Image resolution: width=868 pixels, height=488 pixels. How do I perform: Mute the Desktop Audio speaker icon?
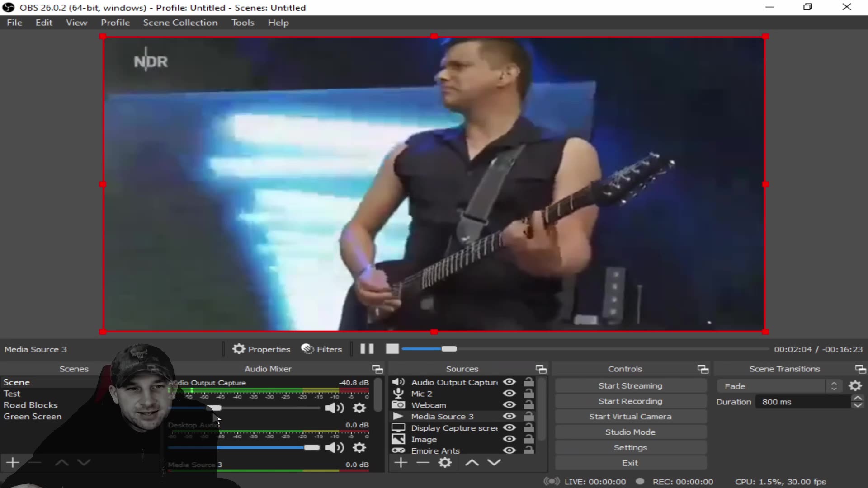(x=335, y=447)
